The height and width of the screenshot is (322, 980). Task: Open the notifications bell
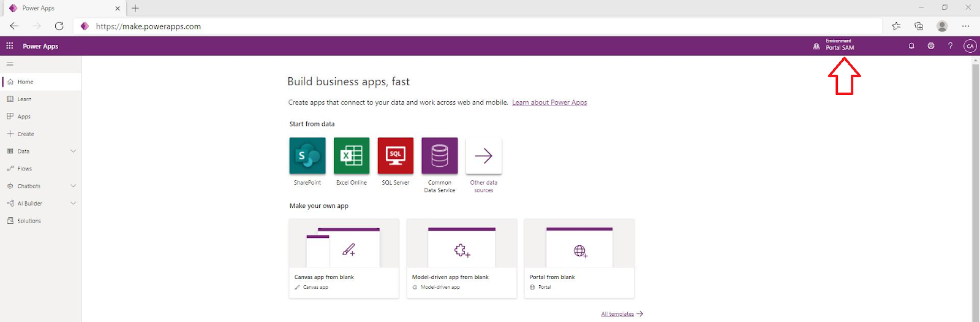tap(911, 46)
